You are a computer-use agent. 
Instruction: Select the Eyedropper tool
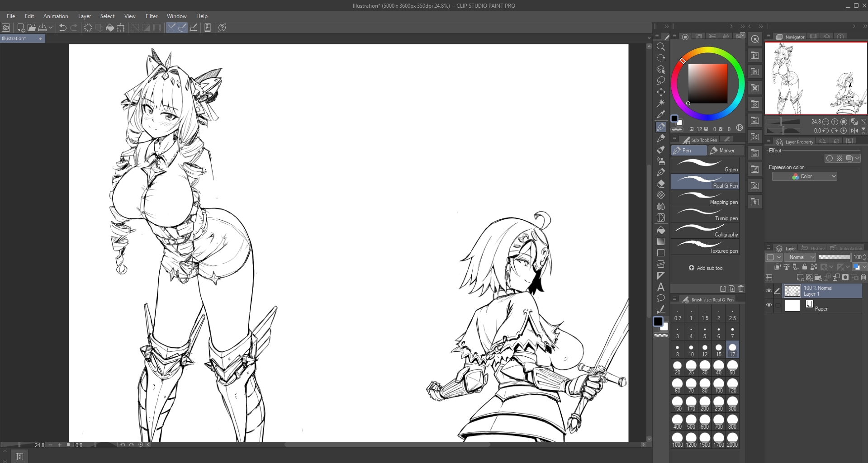pos(661,114)
